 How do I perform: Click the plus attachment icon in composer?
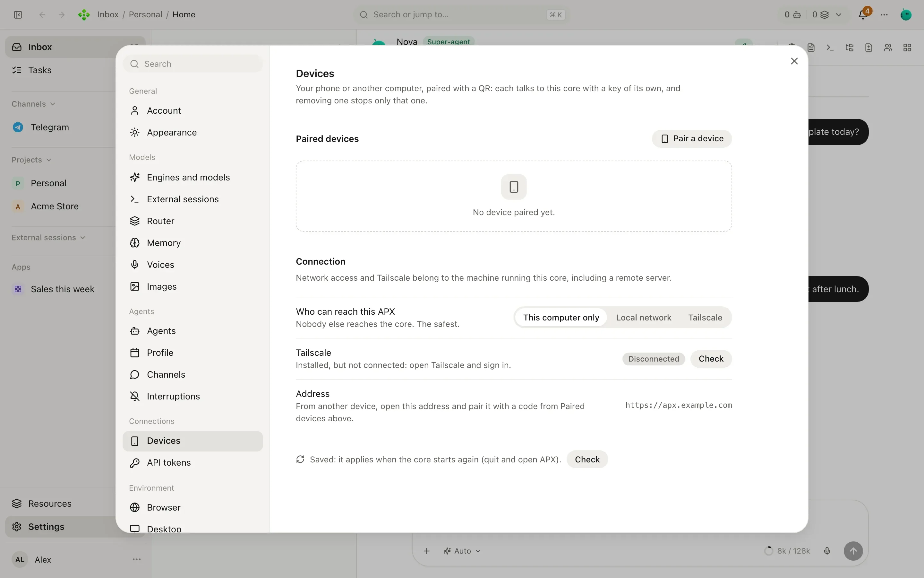[427, 551]
